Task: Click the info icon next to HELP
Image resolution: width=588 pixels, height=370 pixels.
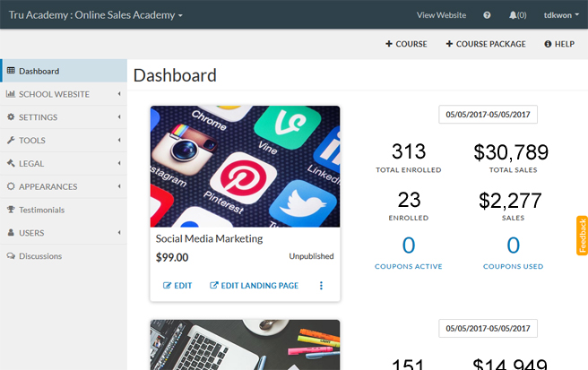Action: pos(548,44)
